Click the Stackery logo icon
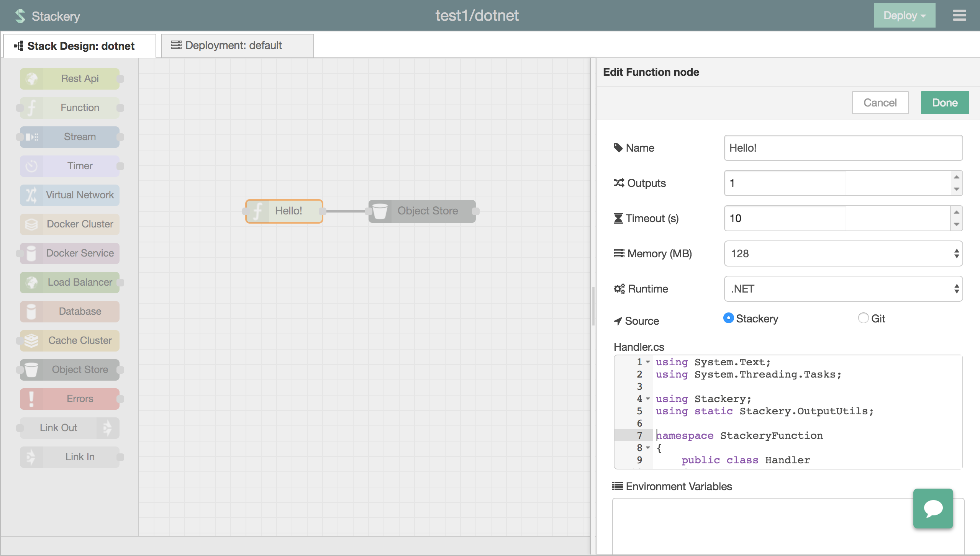 coord(20,16)
